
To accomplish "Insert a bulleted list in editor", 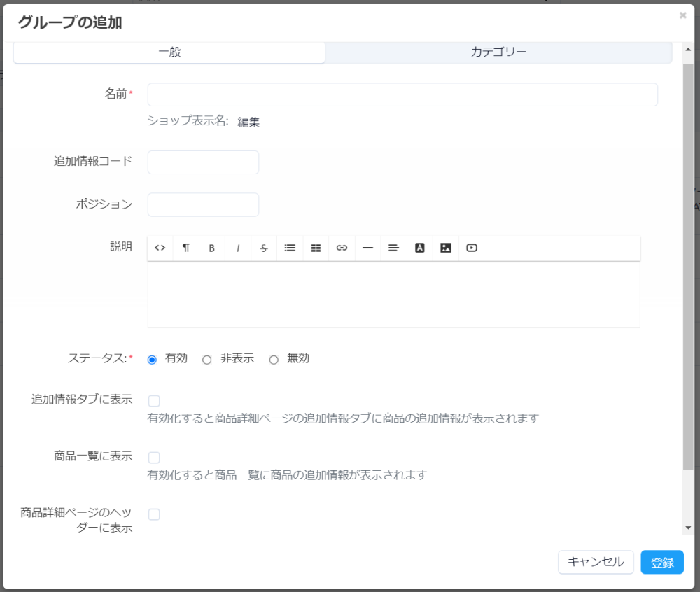I will [290, 248].
